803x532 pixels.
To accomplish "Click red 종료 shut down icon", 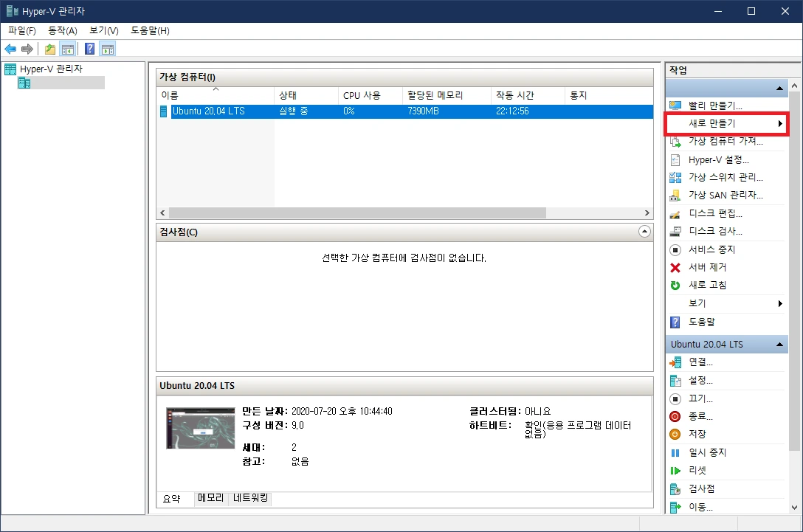I will point(675,417).
